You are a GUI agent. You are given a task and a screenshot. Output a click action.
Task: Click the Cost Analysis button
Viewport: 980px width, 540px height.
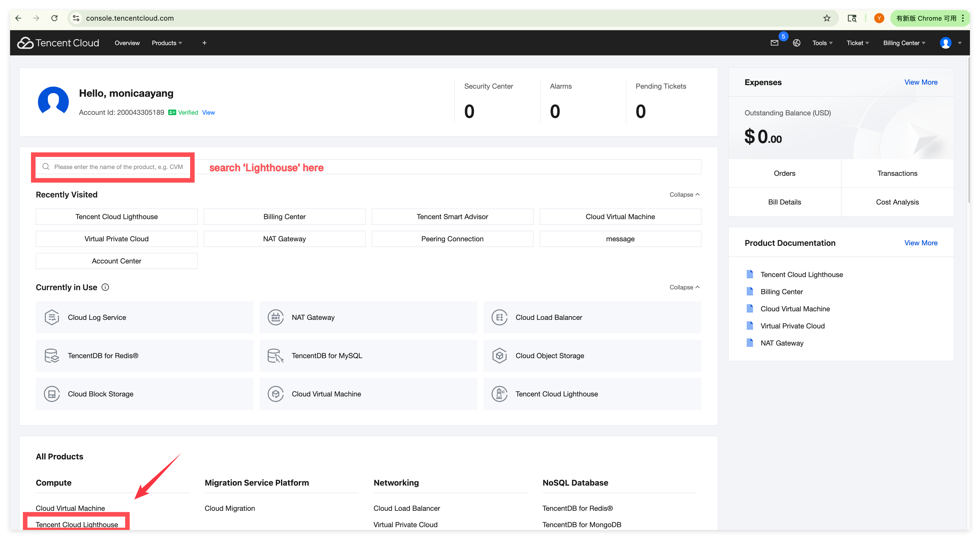pos(897,202)
